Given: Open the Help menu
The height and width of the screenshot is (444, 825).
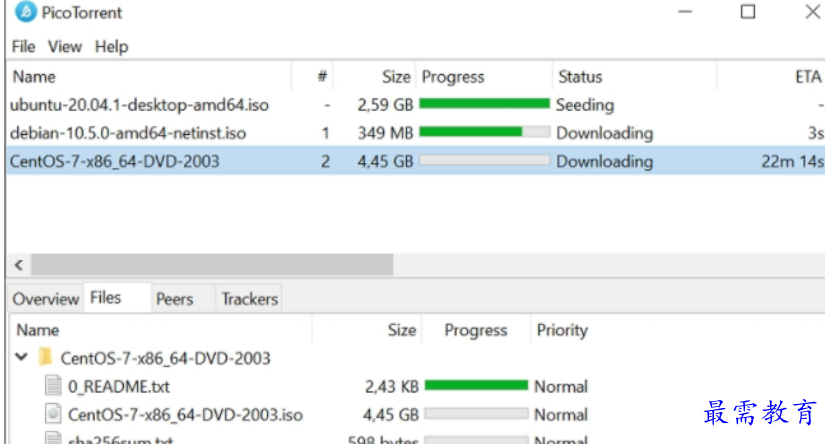Looking at the screenshot, I should coord(112,47).
